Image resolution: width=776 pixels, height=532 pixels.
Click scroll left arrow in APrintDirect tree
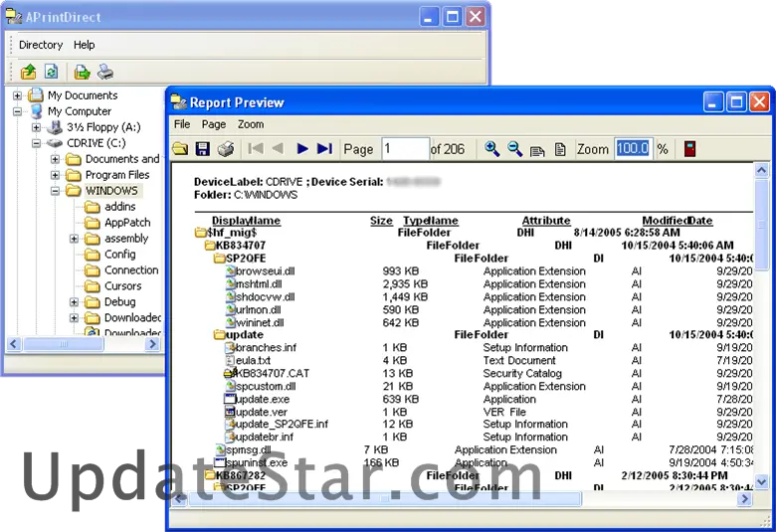click(x=14, y=344)
